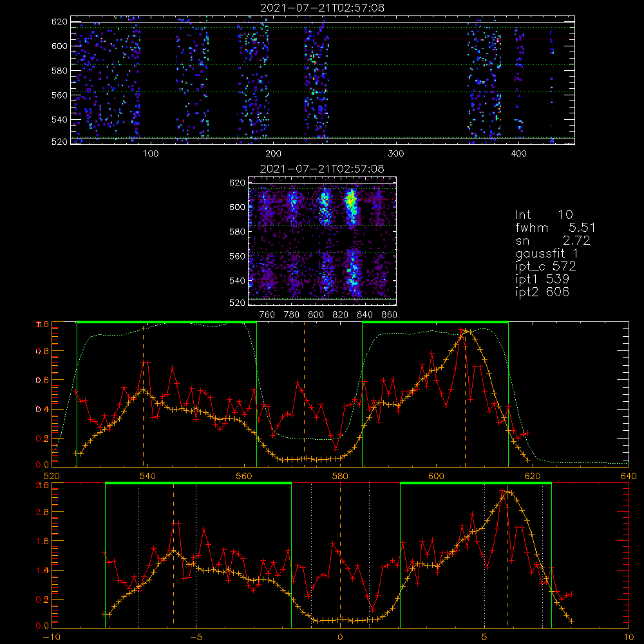The image size is (644, 644).
Task: Select the 'Int 10' readout text
Action: (544, 214)
